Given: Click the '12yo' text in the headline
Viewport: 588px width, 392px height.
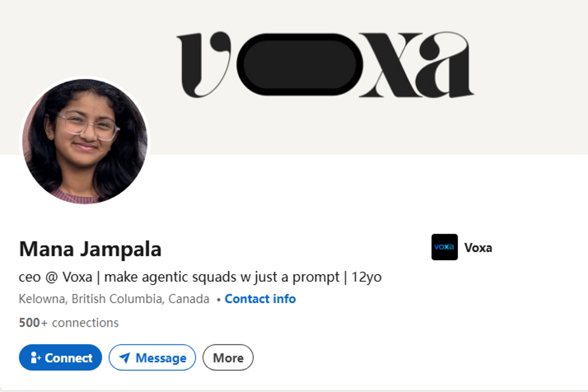Looking at the screenshot, I should pos(366,277).
